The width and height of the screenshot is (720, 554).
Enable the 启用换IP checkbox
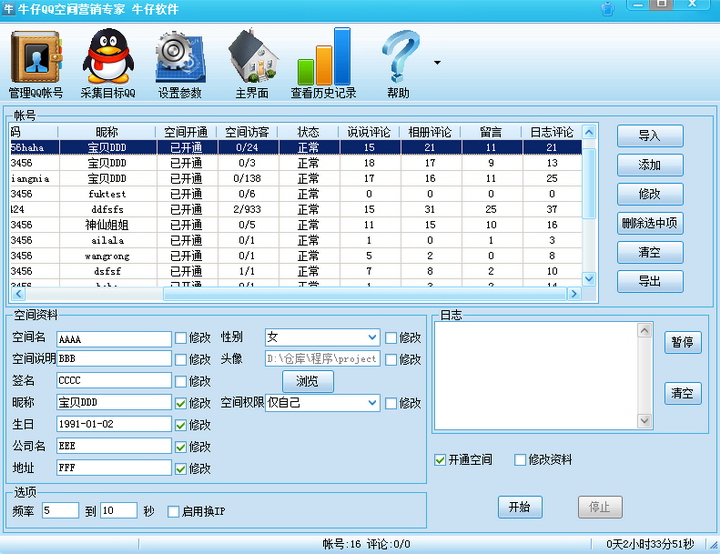pos(173,511)
